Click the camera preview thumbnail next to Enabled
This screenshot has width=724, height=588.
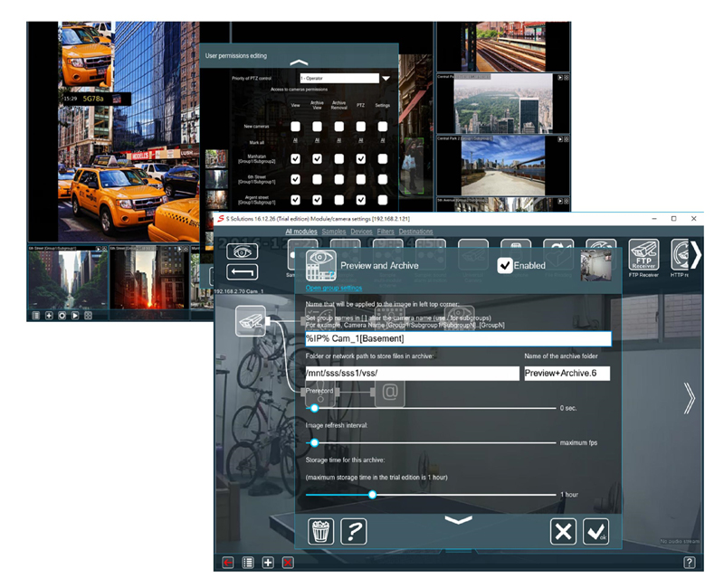point(595,265)
